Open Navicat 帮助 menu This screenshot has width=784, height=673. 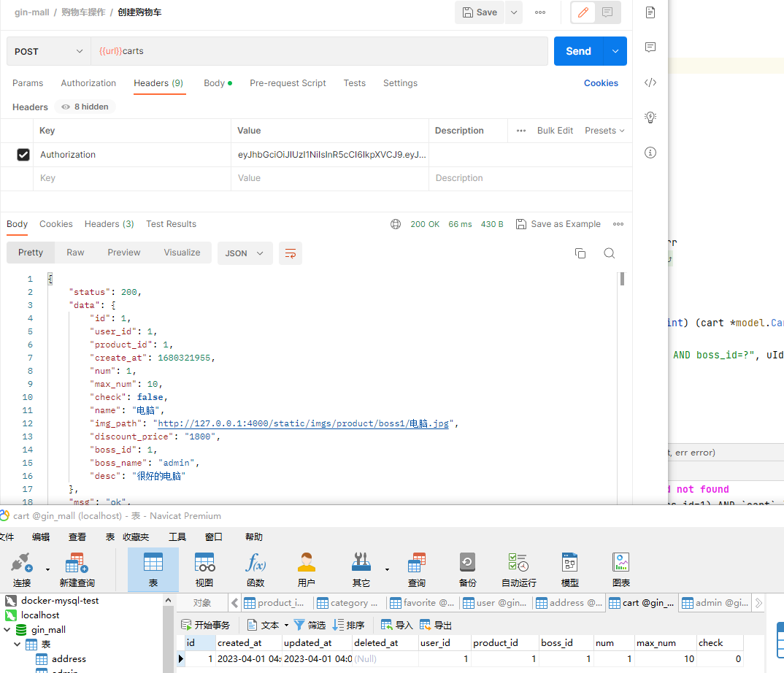[x=253, y=537]
